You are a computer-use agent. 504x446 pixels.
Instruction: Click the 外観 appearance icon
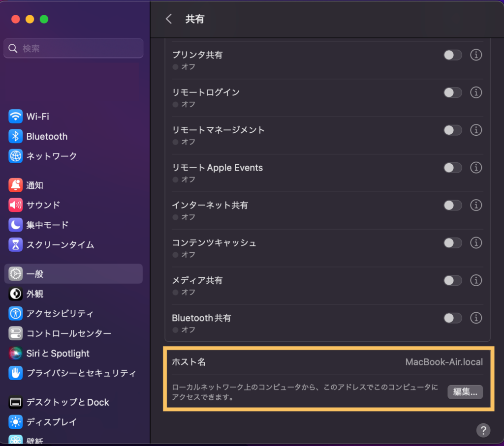click(x=15, y=294)
